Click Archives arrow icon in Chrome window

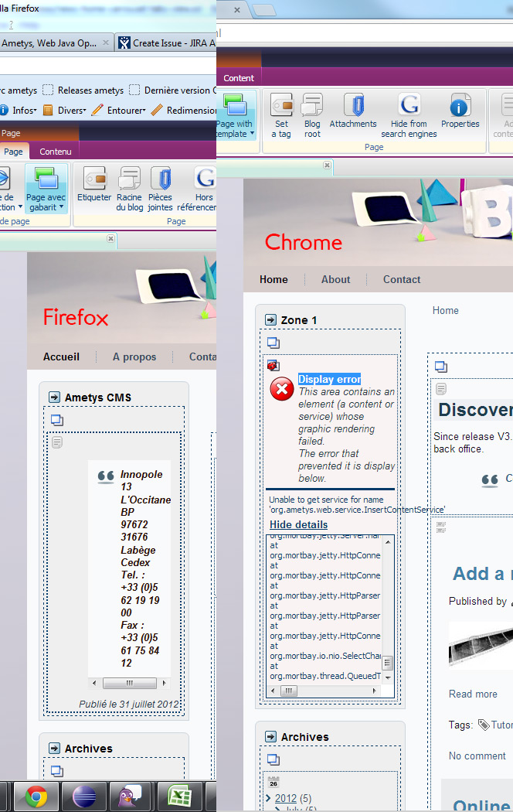point(270,736)
